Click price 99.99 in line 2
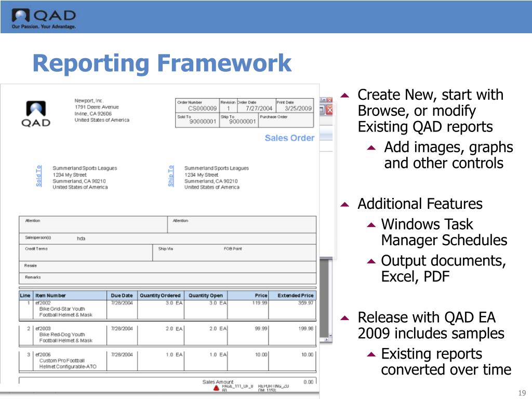 pyautogui.click(x=261, y=328)
